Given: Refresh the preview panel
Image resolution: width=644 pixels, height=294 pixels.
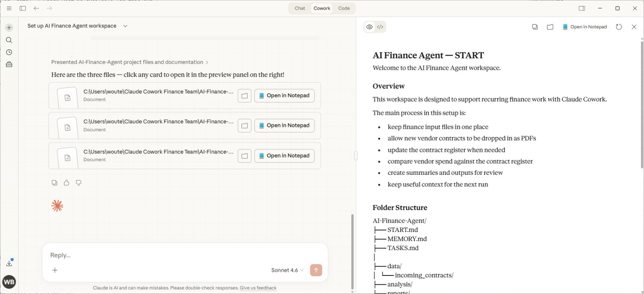Looking at the screenshot, I should click(619, 27).
